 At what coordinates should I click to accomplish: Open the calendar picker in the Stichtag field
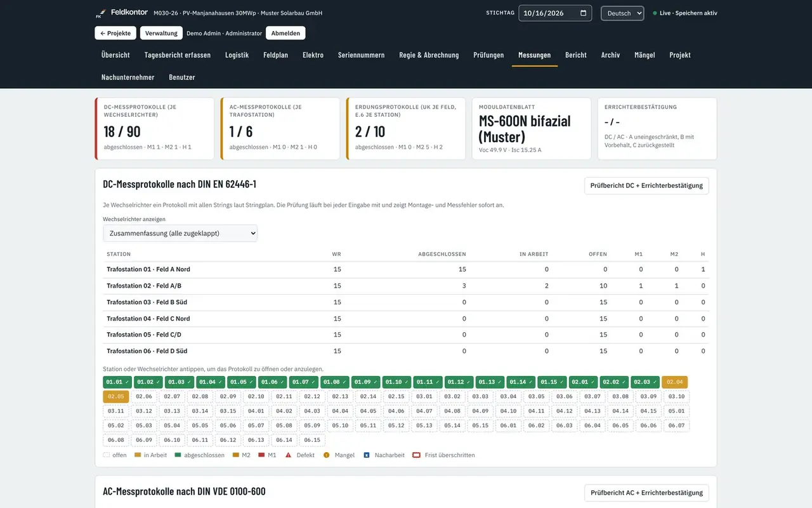coord(583,13)
